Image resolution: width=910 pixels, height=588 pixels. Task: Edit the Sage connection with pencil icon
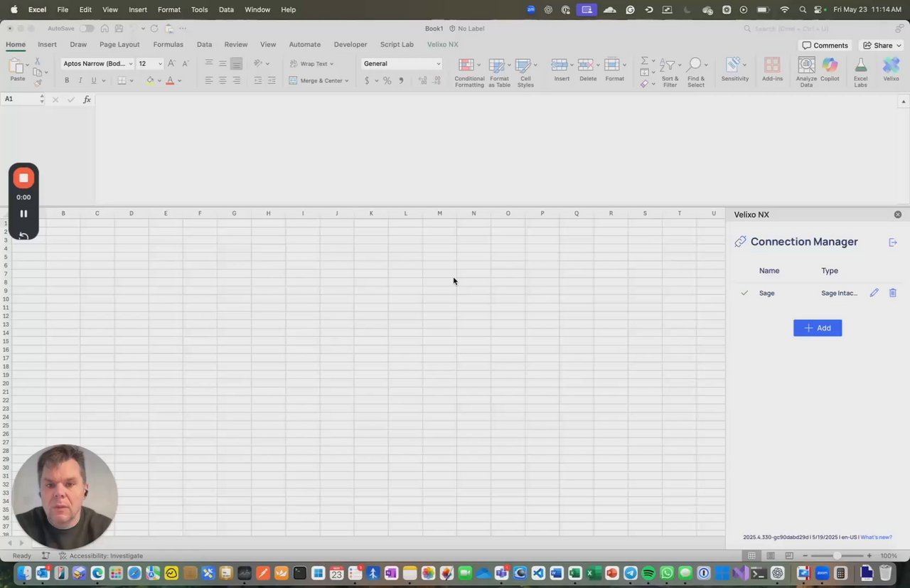pyautogui.click(x=874, y=293)
